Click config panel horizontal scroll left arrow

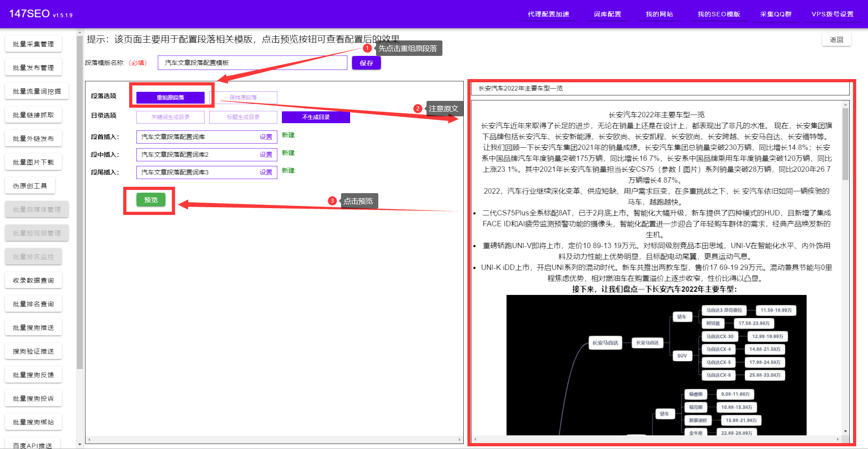tap(90, 440)
